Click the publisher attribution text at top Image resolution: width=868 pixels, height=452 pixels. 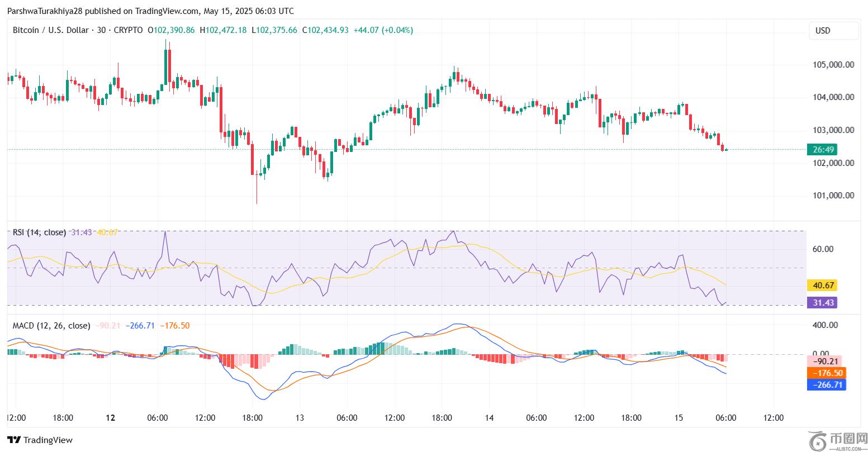click(x=150, y=11)
